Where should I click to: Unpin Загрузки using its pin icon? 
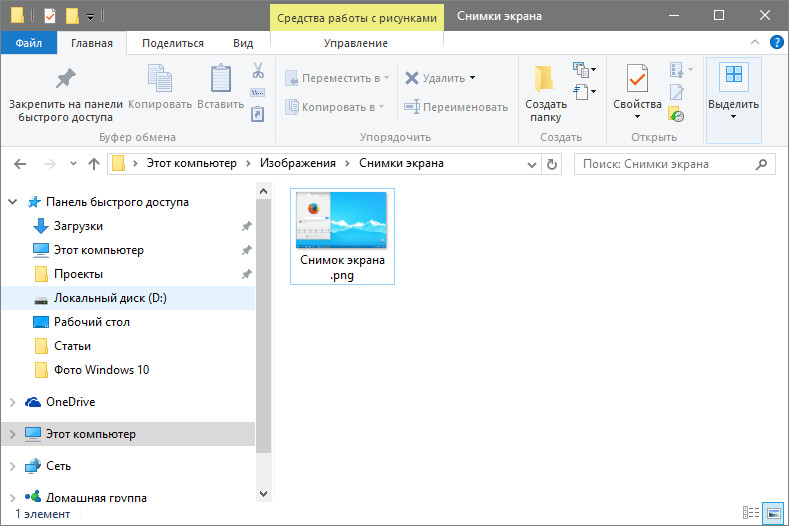246,226
